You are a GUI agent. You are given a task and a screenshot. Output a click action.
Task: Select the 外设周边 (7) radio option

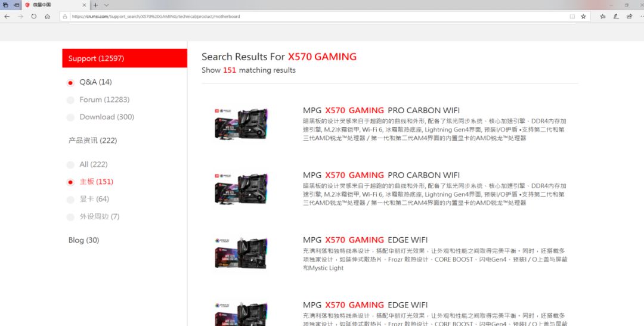(x=70, y=217)
